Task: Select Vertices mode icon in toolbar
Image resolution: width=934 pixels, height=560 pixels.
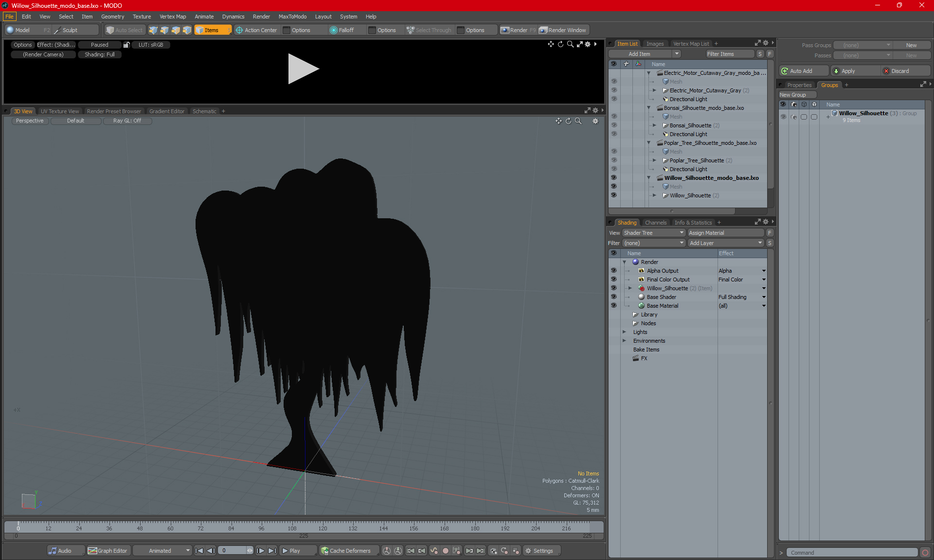Action: pos(153,30)
